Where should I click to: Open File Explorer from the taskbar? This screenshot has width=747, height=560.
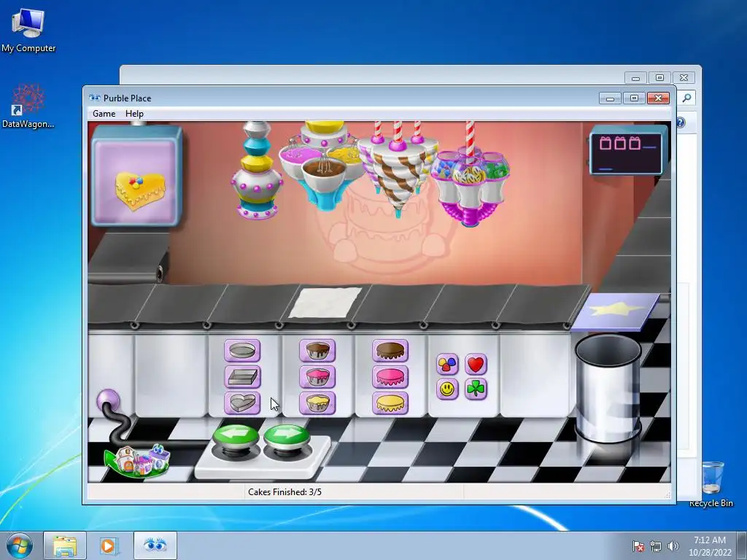65,545
